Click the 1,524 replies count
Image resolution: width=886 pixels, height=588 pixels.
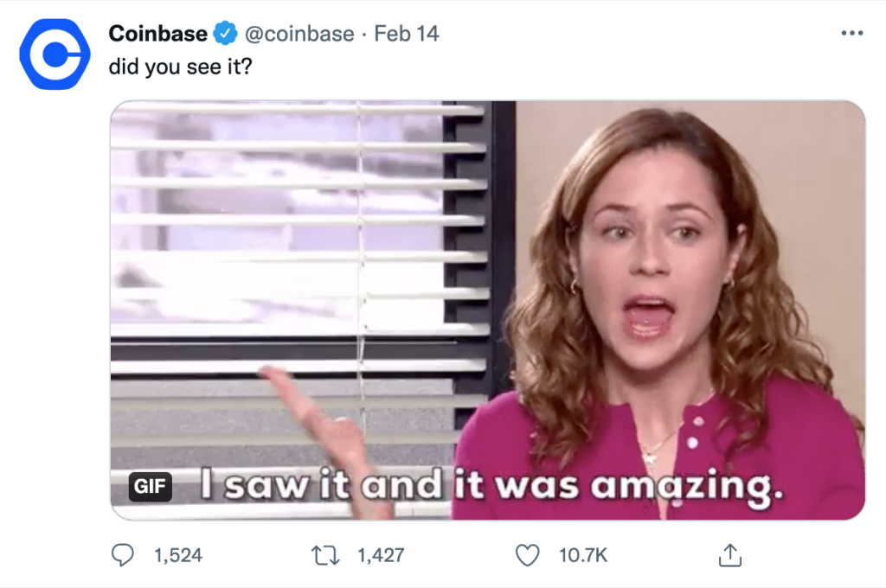pyautogui.click(x=178, y=555)
